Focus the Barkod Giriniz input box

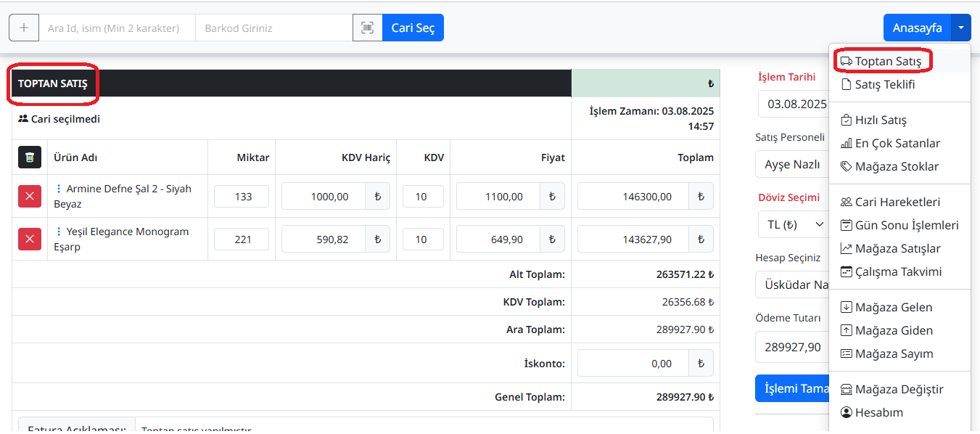click(x=273, y=28)
